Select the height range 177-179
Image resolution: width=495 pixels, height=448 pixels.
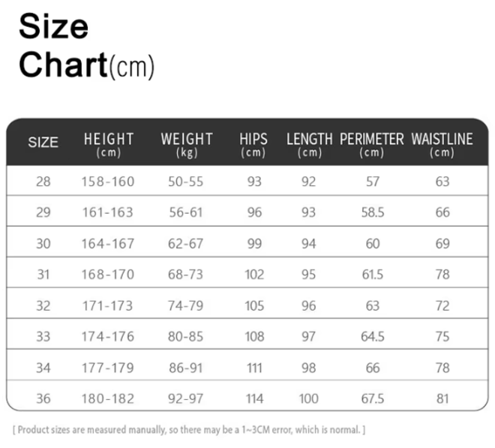coord(107,368)
